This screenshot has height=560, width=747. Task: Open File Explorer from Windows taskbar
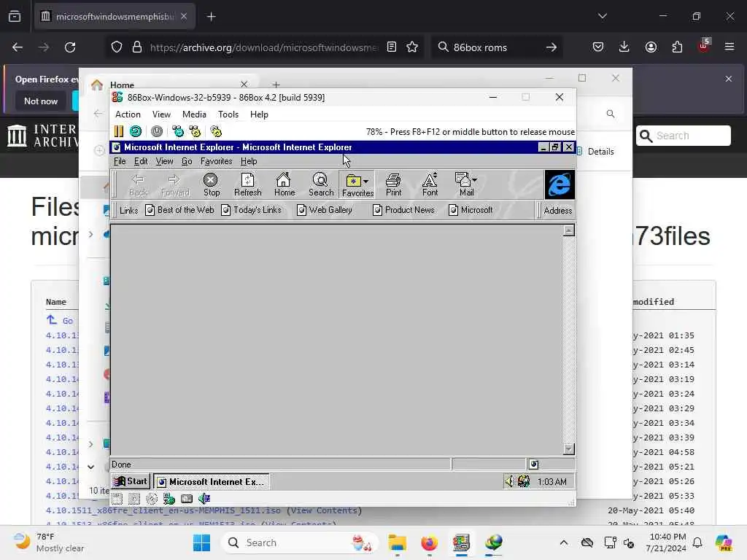(397, 542)
